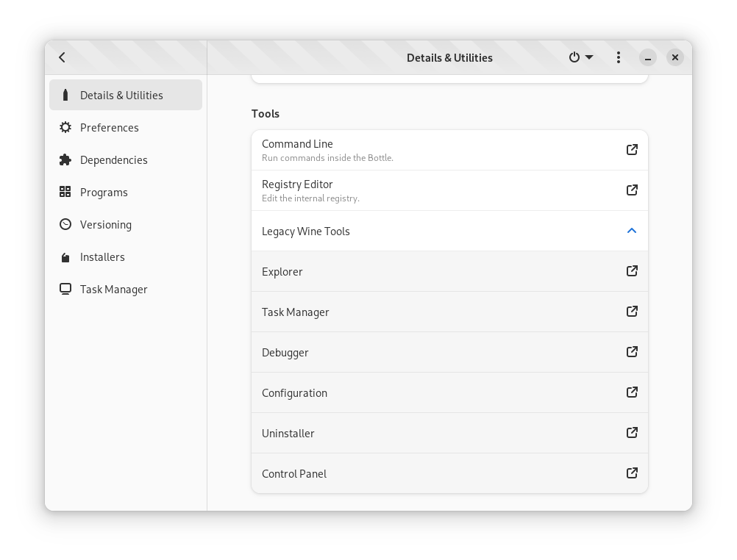Screen dimensions: 737x560
Task: Select Details & Utilities sidebar item
Action: (121, 96)
